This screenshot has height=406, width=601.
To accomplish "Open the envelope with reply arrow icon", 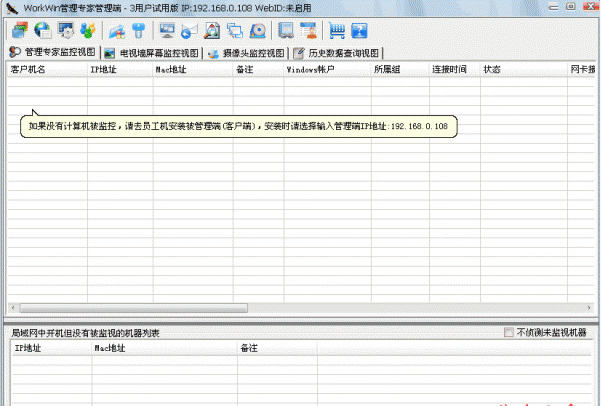I will 189,31.
